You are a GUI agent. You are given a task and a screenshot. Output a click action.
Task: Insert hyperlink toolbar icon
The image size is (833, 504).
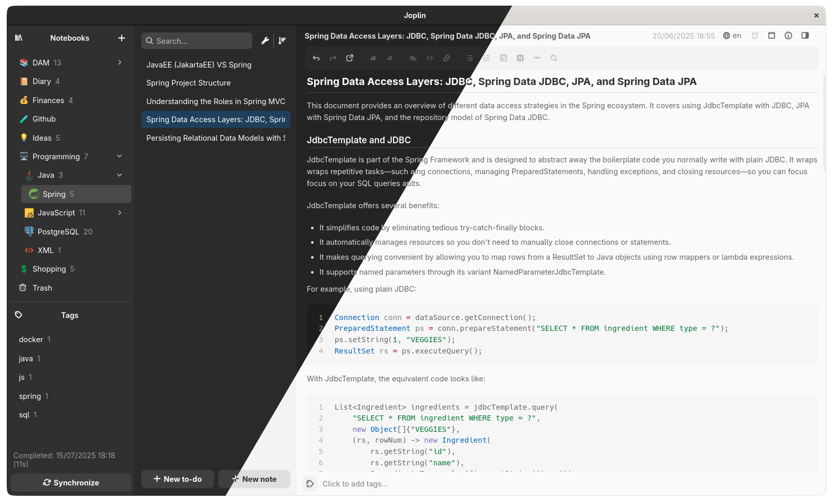click(x=413, y=58)
